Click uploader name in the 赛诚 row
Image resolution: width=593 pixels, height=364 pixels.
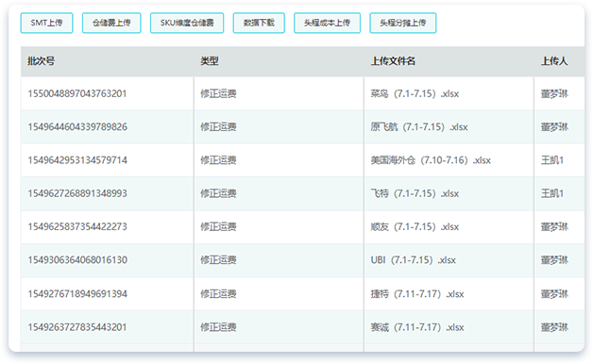[x=554, y=327]
